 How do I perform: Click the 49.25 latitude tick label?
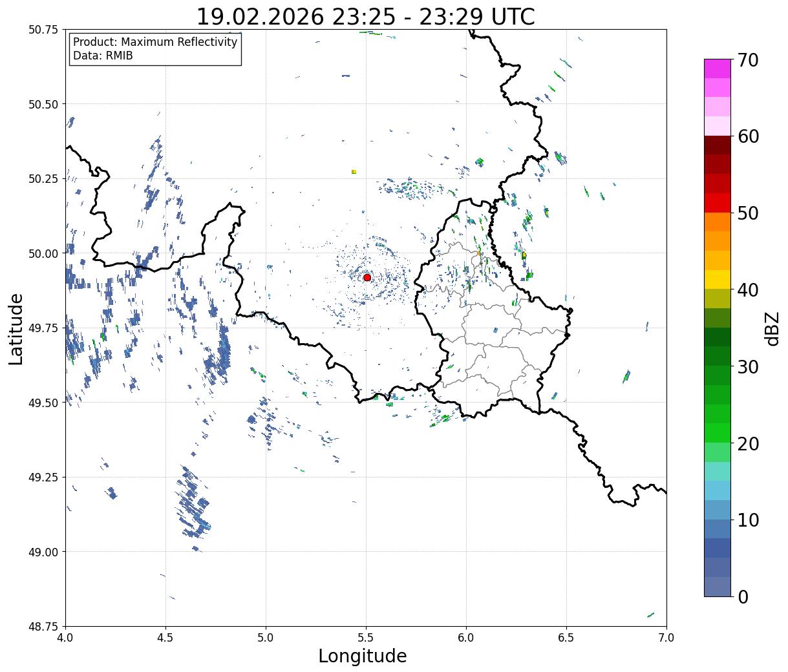pyautogui.click(x=43, y=477)
